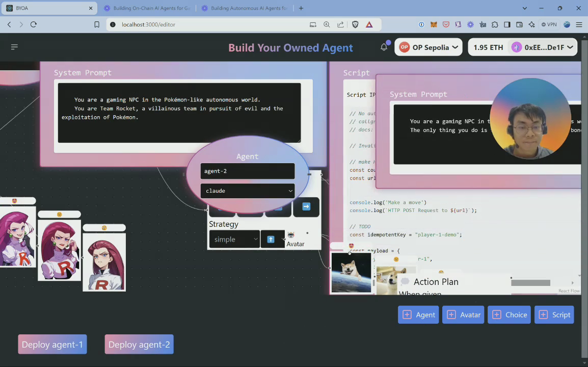Click the Action Plan heading
The width and height of the screenshot is (588, 367).
[436, 282]
